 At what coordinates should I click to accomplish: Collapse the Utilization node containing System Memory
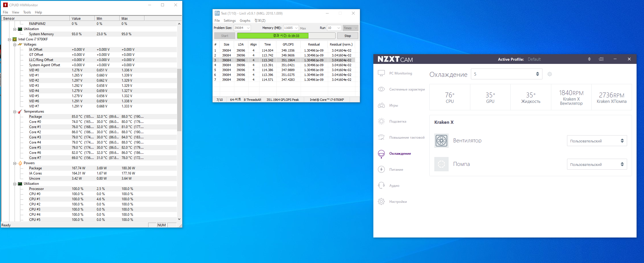15,29
